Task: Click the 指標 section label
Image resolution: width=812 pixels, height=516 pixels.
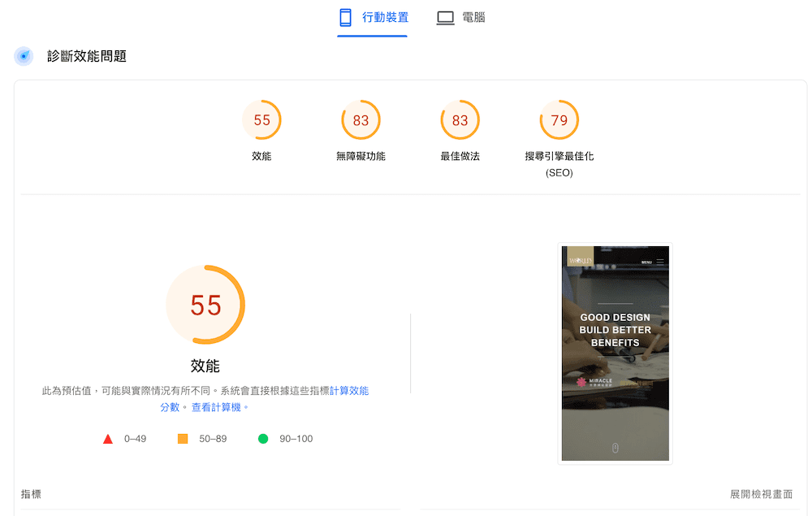Action: click(x=31, y=494)
